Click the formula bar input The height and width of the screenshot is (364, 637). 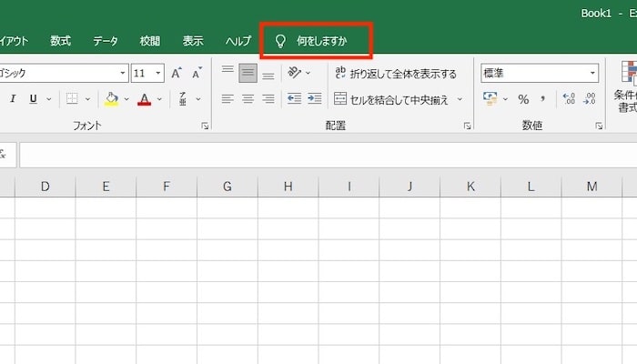pyautogui.click(x=329, y=155)
